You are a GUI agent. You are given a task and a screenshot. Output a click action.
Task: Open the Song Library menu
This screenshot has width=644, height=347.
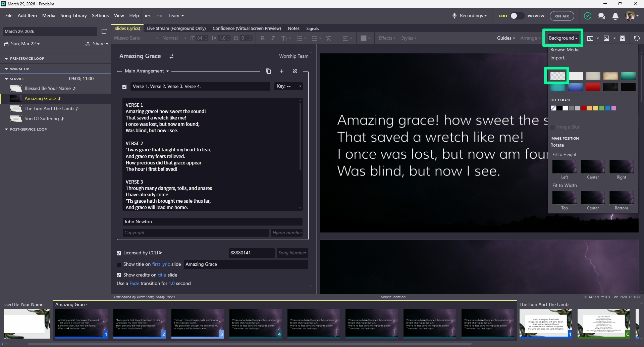[x=73, y=15]
